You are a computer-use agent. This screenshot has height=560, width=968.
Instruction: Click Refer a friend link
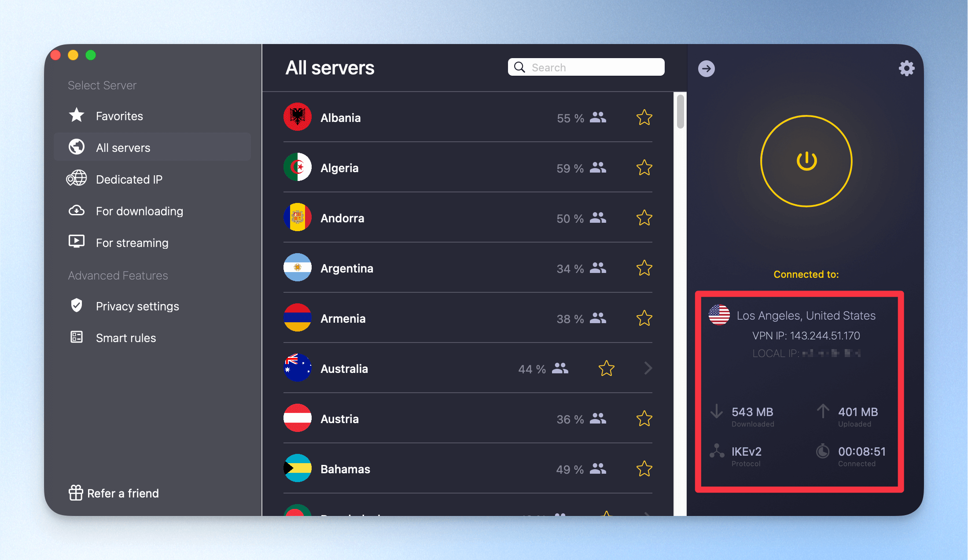114,493
